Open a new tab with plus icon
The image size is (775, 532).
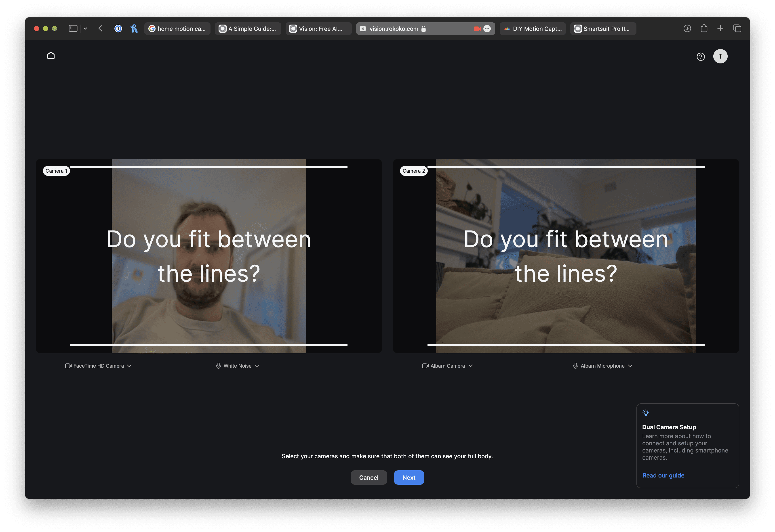pos(720,29)
